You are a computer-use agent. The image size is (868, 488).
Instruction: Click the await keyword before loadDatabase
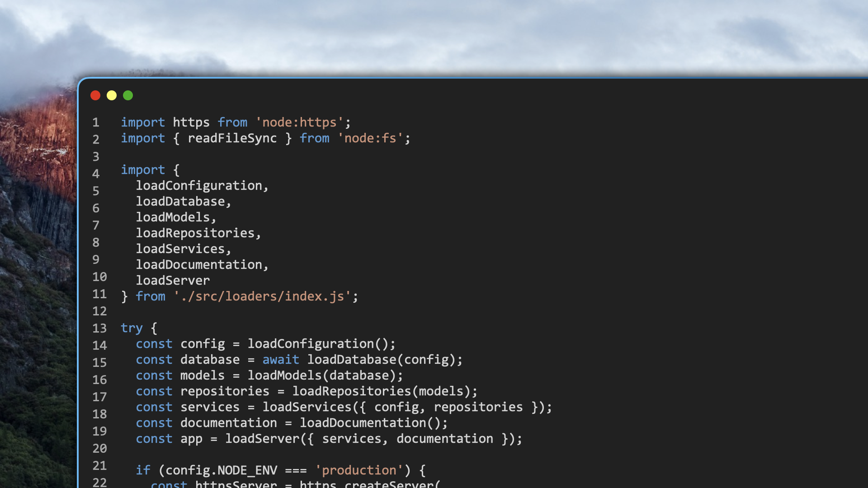click(281, 360)
